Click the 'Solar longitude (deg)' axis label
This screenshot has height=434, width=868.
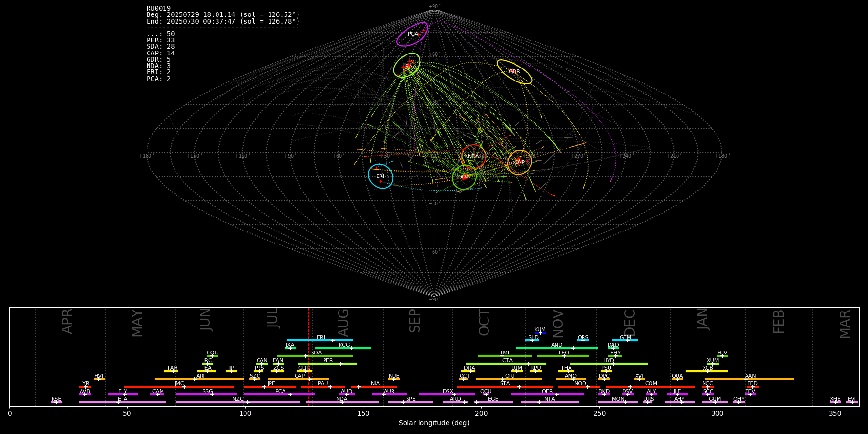pos(434,423)
